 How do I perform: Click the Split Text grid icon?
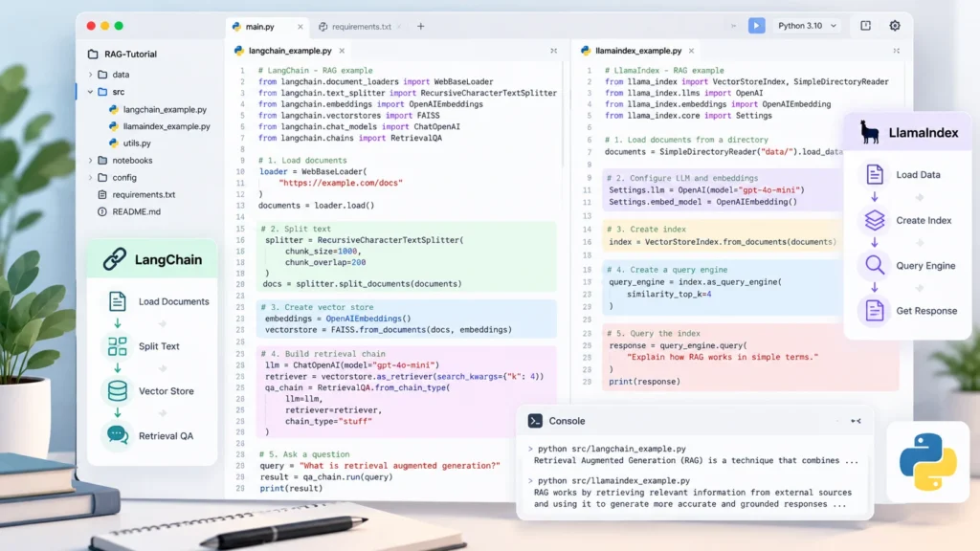[x=117, y=346]
